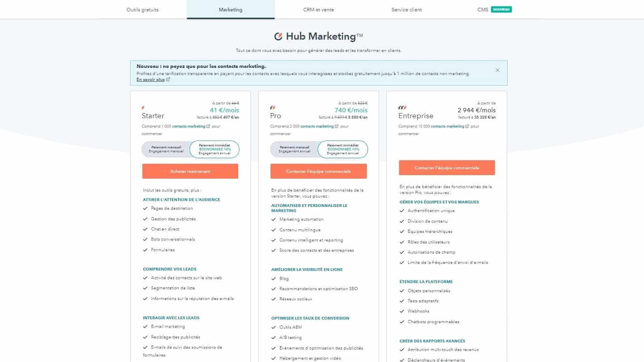
Task: Click checkmark beside Objets personnalisés
Action: 402,291
